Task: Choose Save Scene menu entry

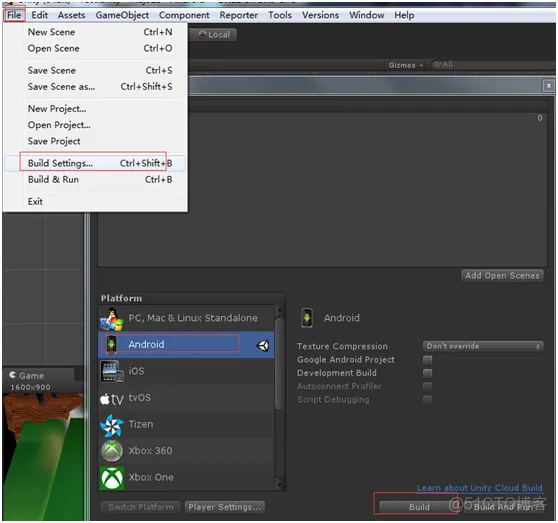Action: pos(95,70)
